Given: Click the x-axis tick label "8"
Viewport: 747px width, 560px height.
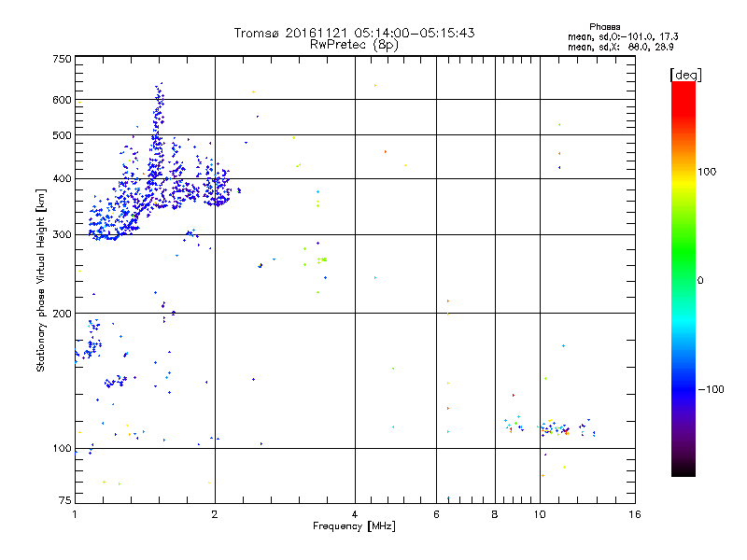Looking at the screenshot, I should pyautogui.click(x=495, y=514).
